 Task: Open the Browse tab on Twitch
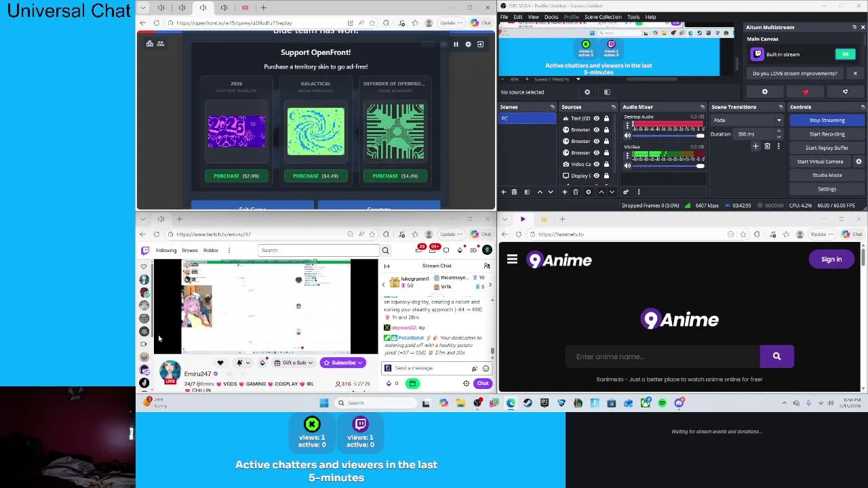tap(190, 250)
